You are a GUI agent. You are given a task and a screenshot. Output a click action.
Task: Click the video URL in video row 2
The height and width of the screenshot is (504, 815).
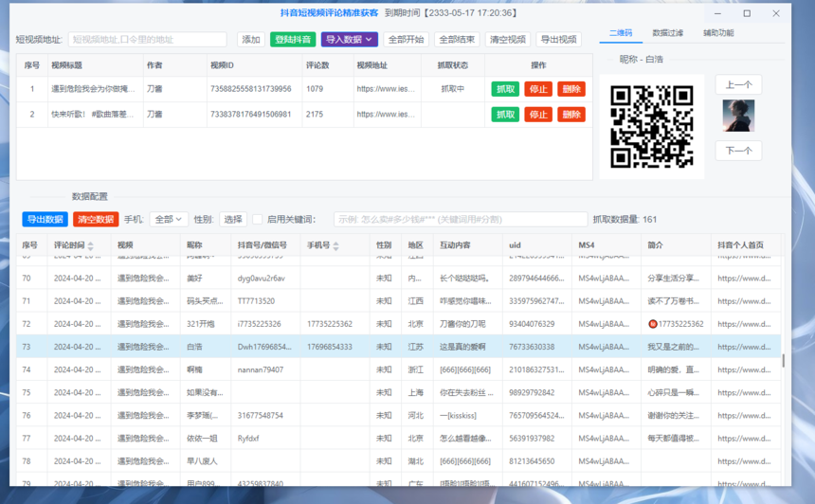[386, 115]
